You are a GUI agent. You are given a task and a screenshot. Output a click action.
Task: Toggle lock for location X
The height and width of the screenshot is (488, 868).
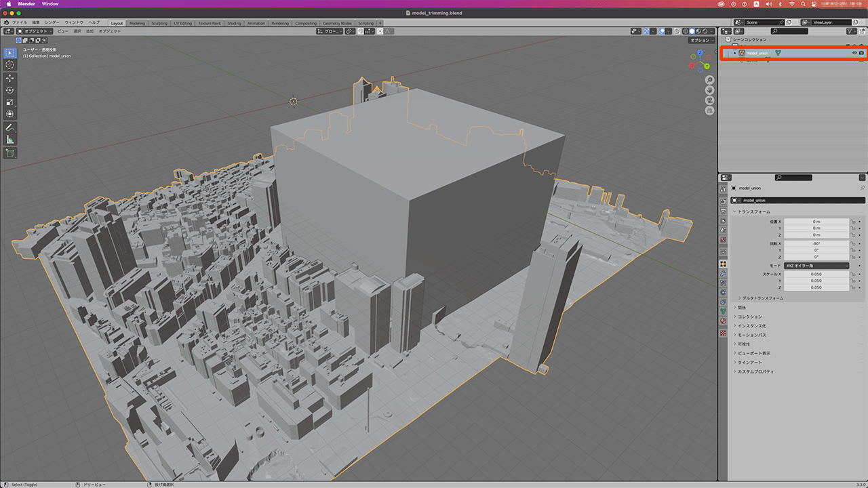(x=853, y=222)
